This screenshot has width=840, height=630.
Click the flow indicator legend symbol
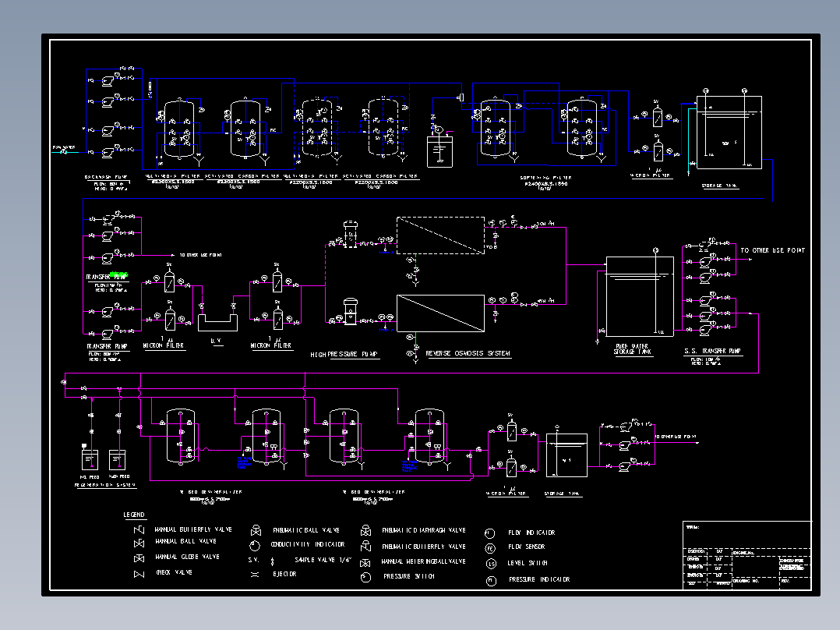pos(489,533)
